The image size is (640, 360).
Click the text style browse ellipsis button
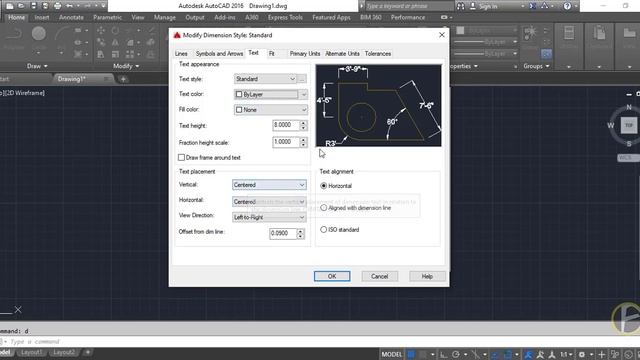[302, 79]
